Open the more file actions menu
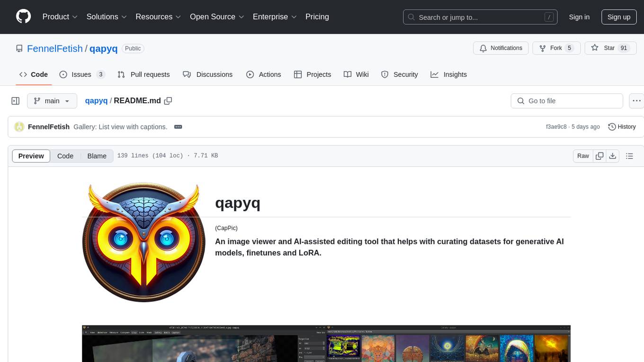 pos(636,101)
